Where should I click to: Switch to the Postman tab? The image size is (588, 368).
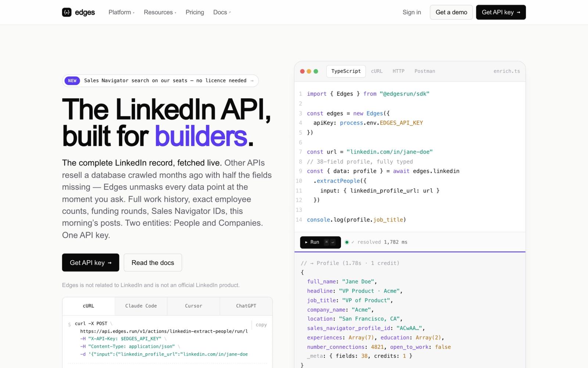point(425,71)
